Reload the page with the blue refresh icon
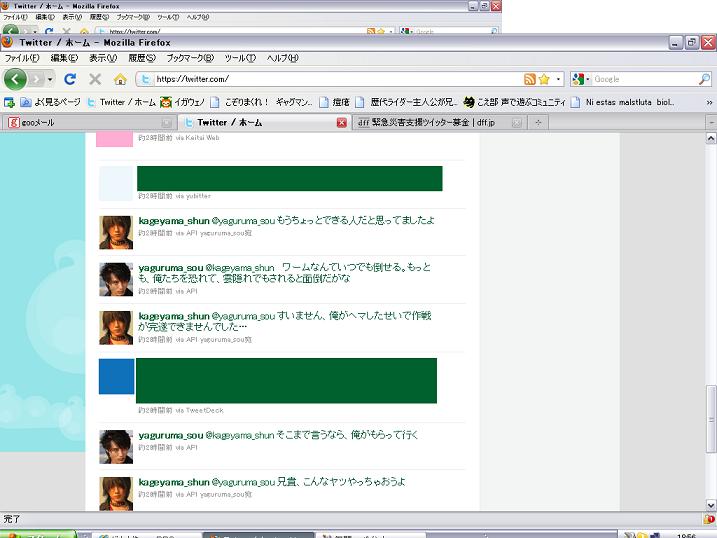This screenshot has height=538, width=717. pos(70,79)
